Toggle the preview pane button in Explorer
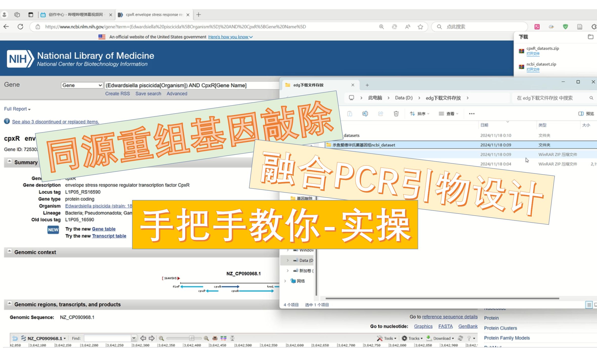 (x=586, y=113)
